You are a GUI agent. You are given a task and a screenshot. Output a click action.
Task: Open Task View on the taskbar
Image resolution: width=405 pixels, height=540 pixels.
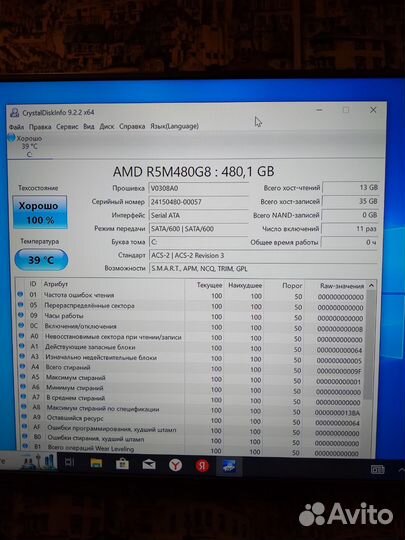(x=70, y=463)
